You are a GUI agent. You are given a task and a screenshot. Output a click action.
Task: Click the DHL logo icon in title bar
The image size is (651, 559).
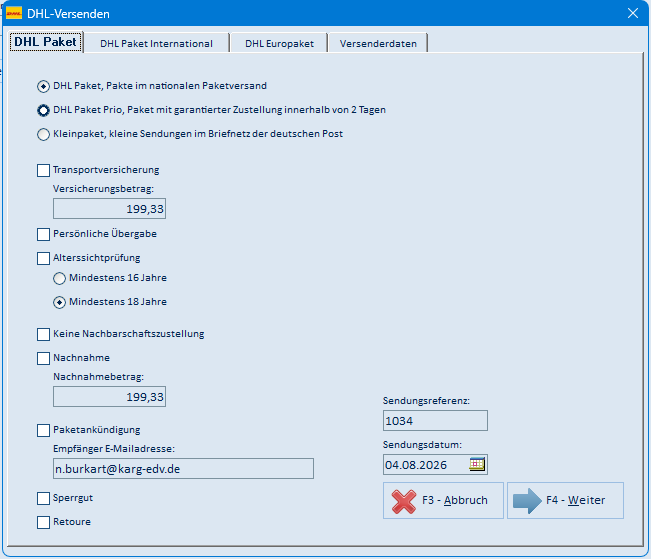(x=14, y=13)
